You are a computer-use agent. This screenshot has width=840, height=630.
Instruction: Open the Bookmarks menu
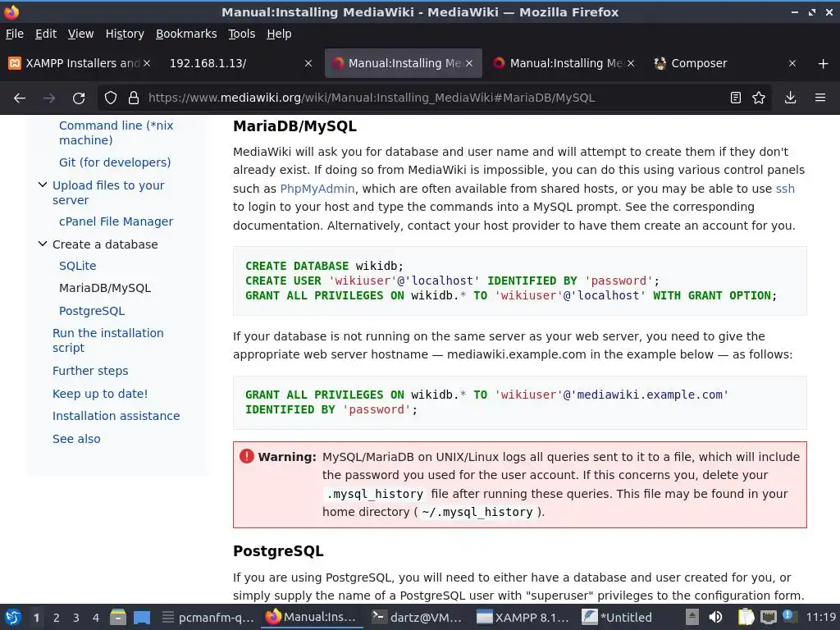186,34
